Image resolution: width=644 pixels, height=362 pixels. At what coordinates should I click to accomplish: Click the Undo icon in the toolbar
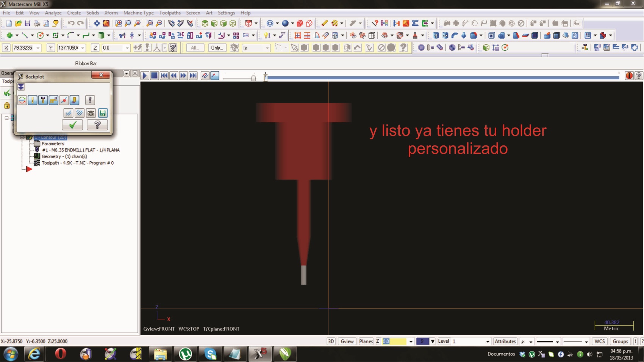pos(71,23)
